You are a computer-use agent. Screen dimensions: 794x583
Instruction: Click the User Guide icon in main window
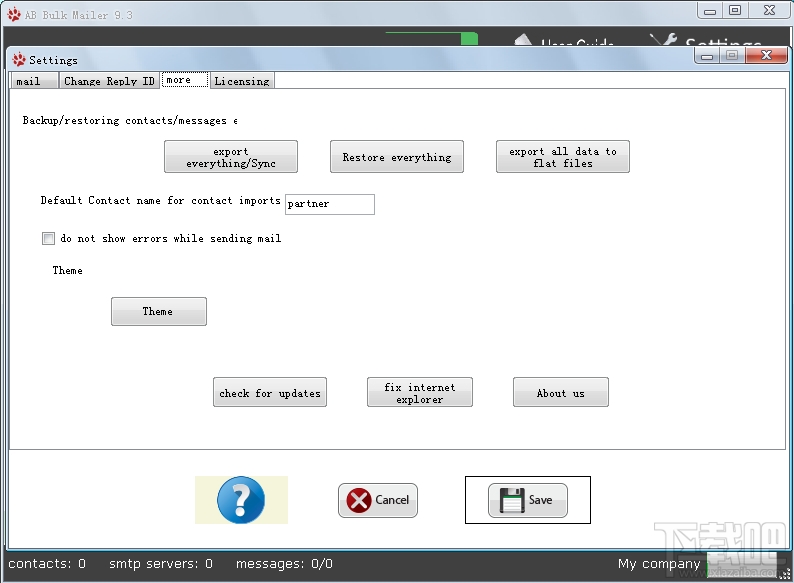click(x=523, y=40)
